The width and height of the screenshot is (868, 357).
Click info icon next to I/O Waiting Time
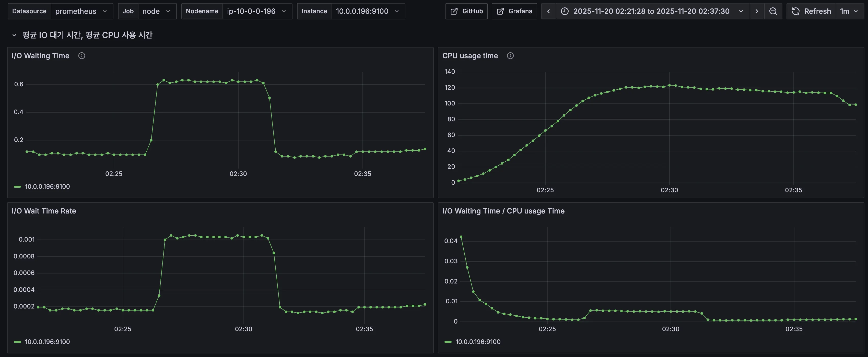(x=81, y=56)
